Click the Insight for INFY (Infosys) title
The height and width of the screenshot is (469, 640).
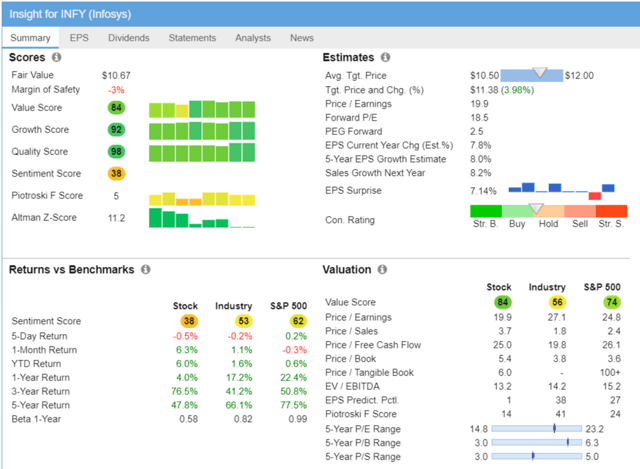point(70,14)
